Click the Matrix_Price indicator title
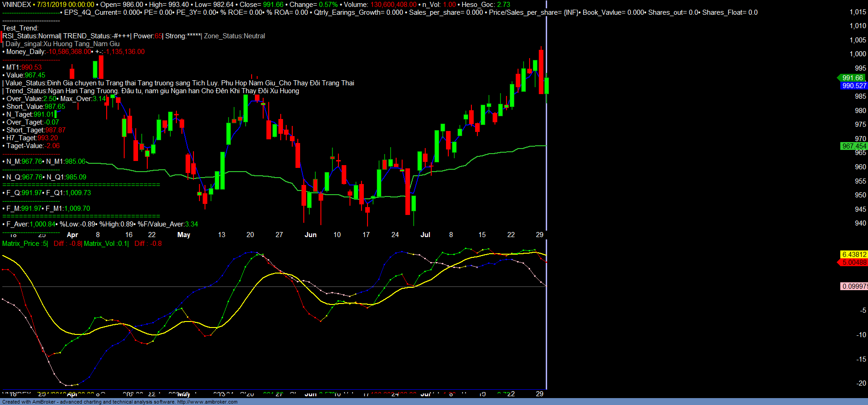The width and height of the screenshot is (868, 405). point(24,244)
